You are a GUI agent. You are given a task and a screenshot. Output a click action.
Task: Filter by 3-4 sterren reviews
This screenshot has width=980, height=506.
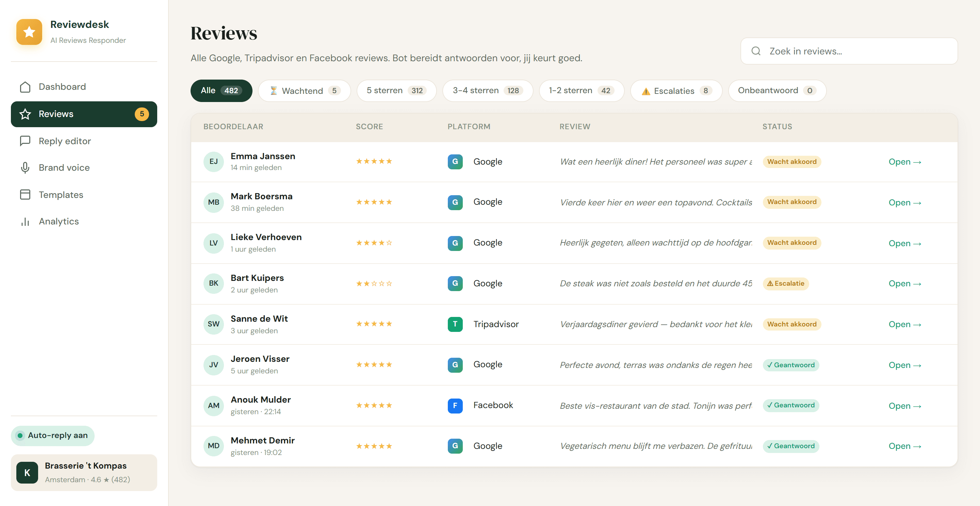(487, 90)
